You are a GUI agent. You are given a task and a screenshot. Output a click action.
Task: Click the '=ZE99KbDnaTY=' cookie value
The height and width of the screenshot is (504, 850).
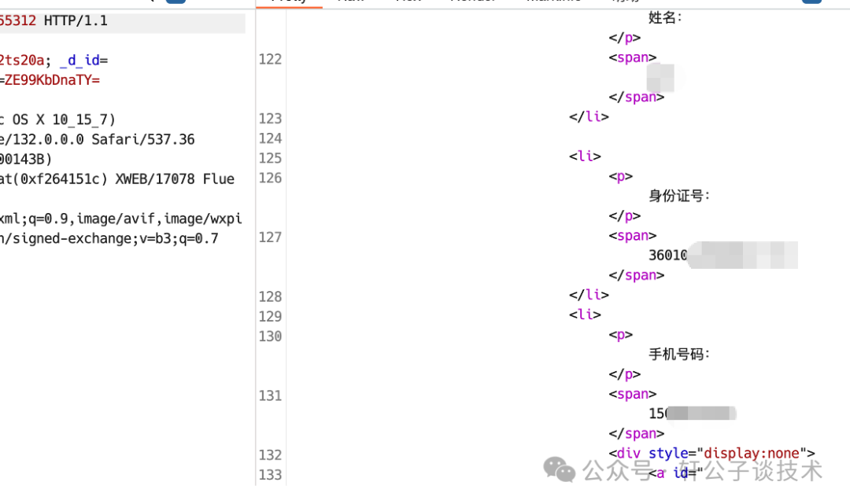pos(50,81)
